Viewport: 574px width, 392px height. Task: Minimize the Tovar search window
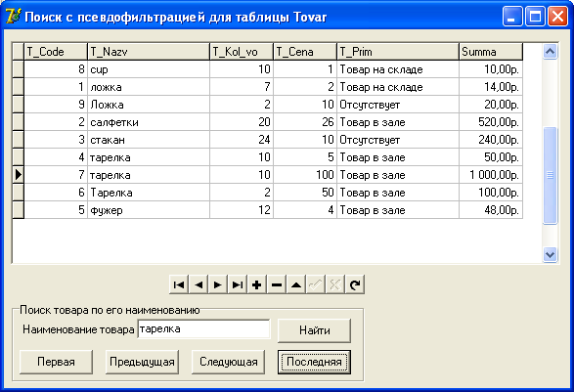pyautogui.click(x=512, y=17)
